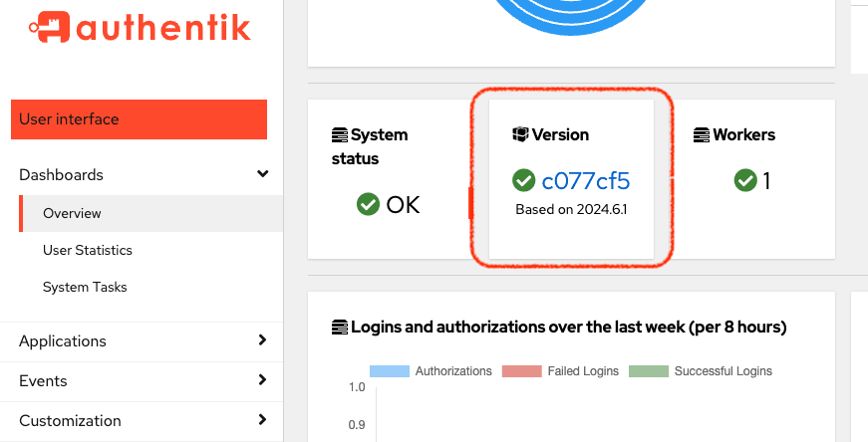Click the green check beside OK
The image size is (868, 442).
pyautogui.click(x=368, y=204)
